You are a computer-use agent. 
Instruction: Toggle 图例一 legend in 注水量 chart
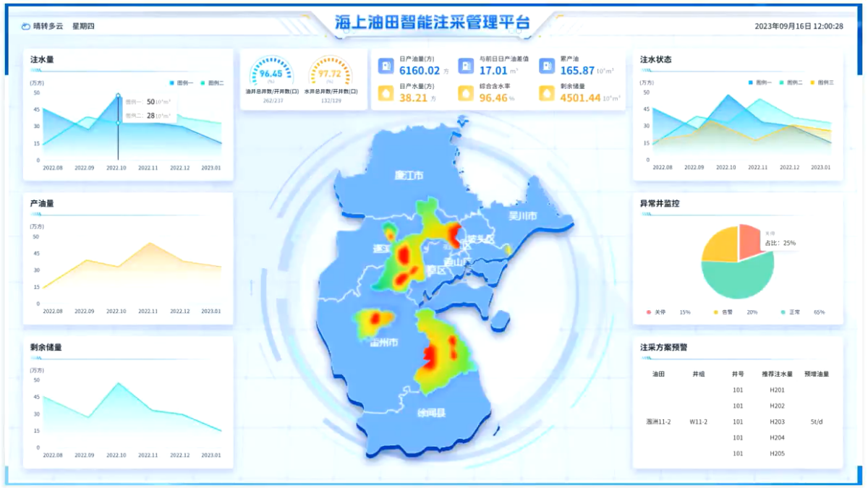[x=181, y=83]
